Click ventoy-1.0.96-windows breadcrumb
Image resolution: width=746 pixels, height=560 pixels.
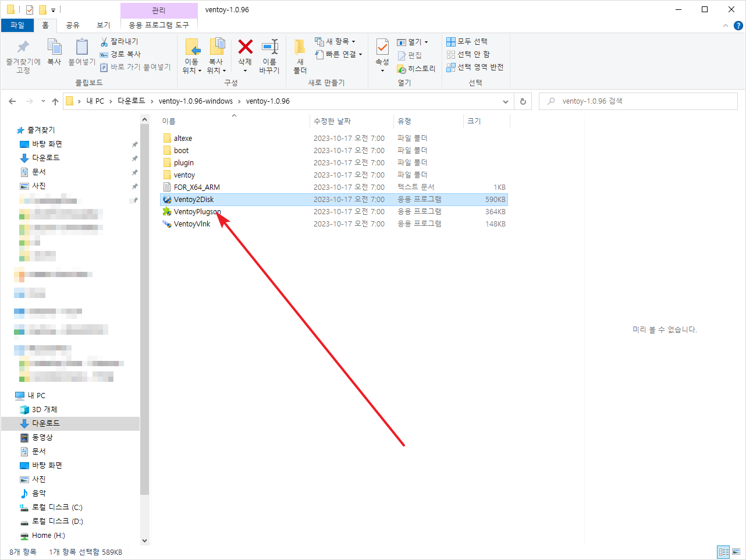click(196, 101)
